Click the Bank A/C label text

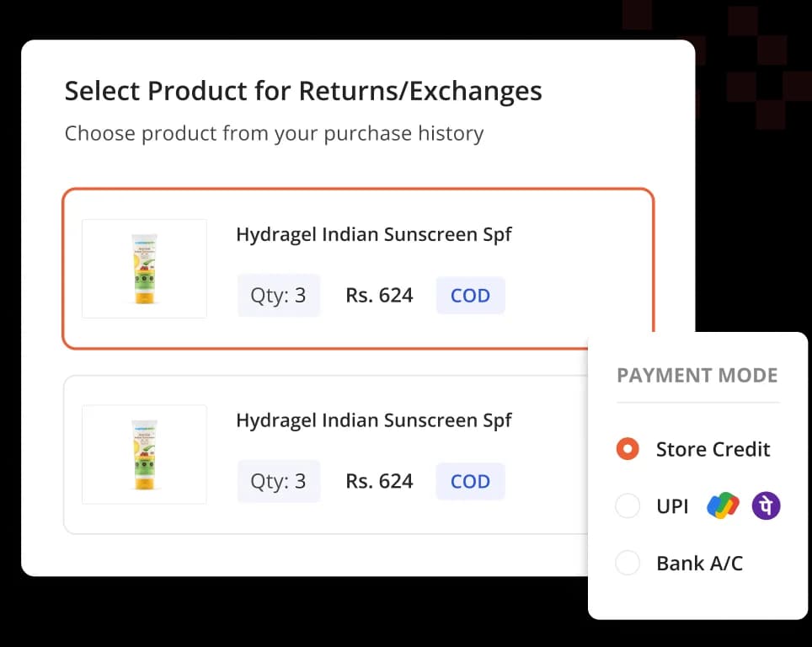700,563
